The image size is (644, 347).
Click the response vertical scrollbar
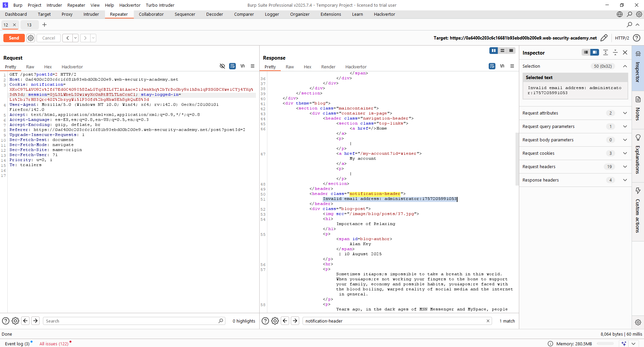tap(517, 159)
